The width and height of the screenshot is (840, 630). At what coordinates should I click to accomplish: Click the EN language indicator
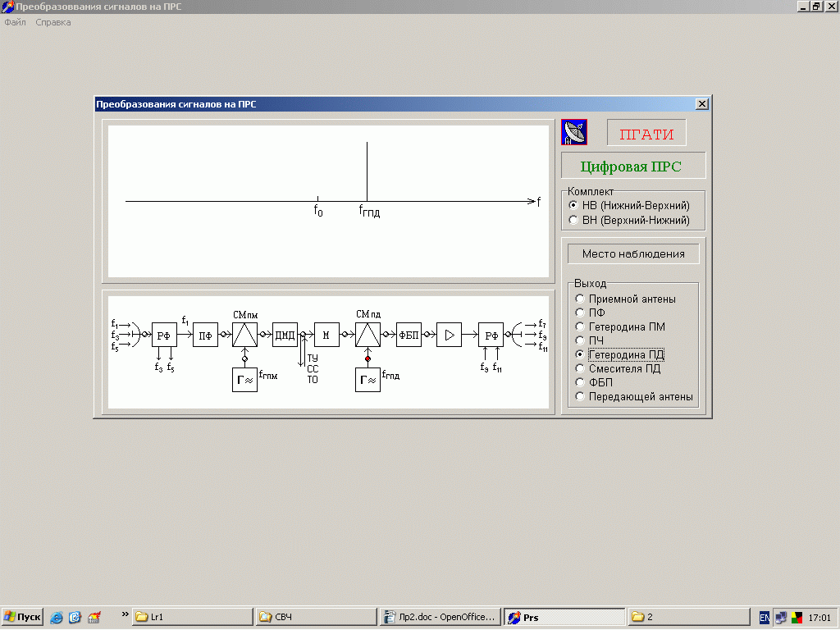765,618
